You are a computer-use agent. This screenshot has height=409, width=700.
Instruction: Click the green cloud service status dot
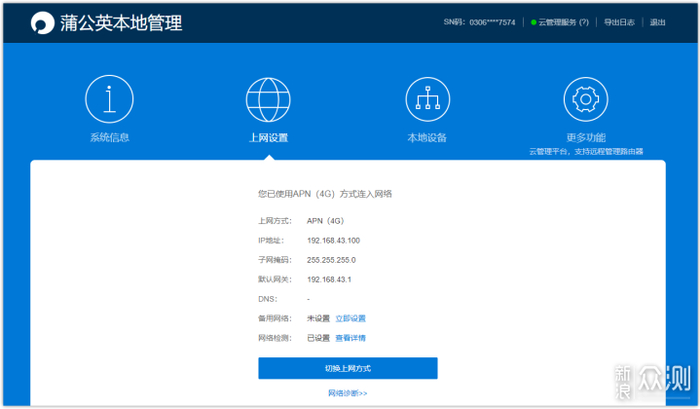[534, 22]
